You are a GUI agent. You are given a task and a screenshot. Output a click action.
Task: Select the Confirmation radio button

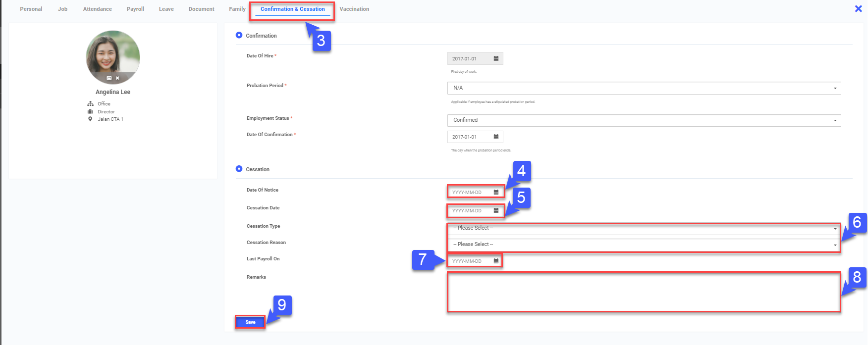pyautogui.click(x=239, y=35)
